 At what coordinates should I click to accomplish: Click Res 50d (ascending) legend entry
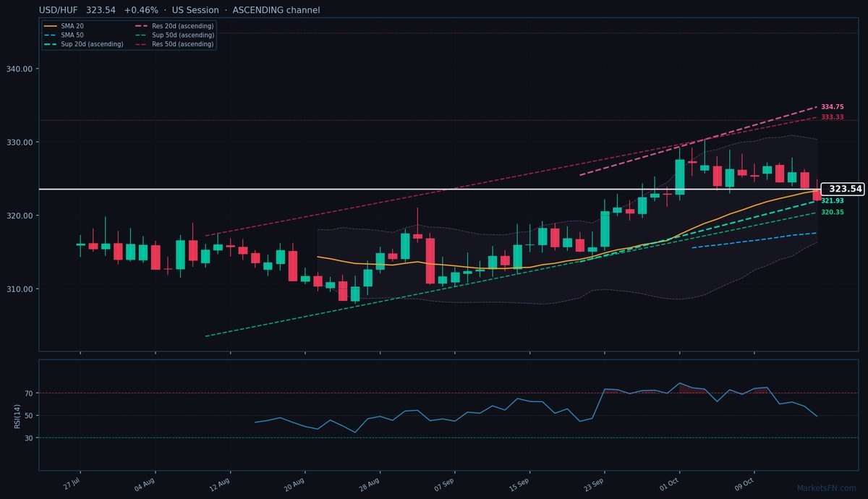pos(174,44)
